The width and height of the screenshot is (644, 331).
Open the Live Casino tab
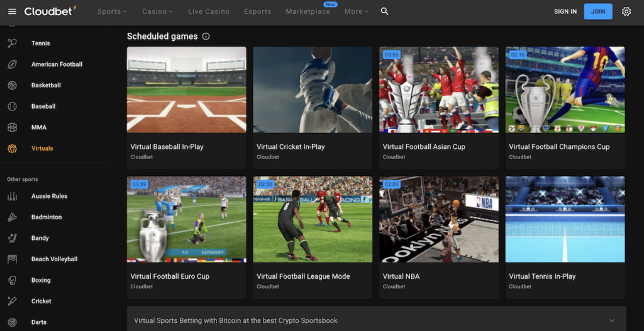(x=209, y=11)
